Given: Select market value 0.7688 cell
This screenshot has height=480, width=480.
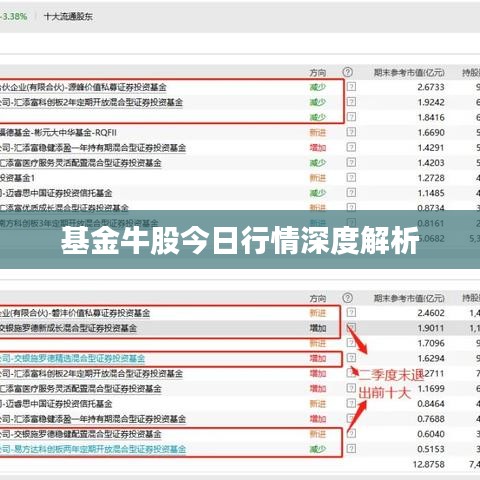Looking at the screenshot, I should pyautogui.click(x=431, y=419).
